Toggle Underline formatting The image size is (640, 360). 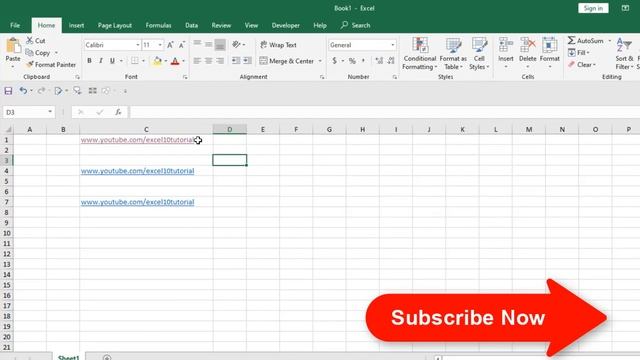coord(112,61)
